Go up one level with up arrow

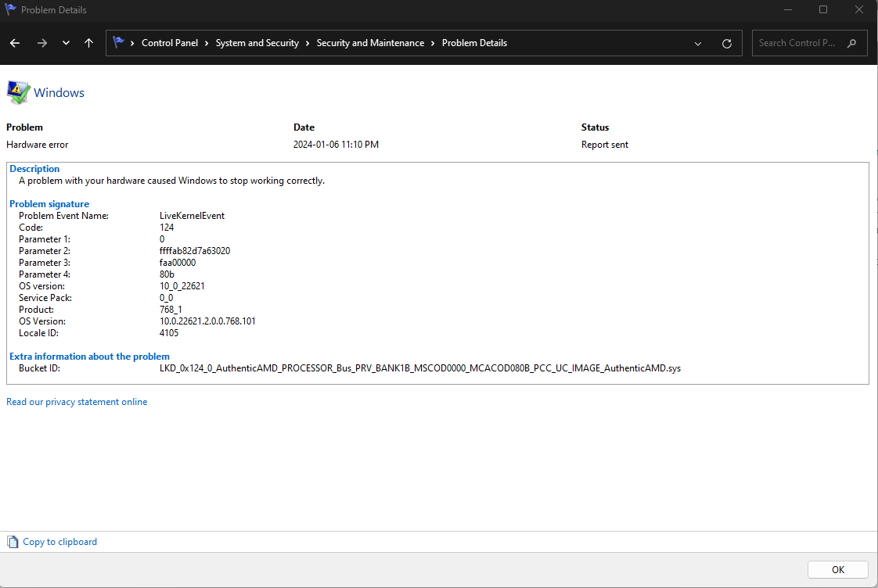click(x=88, y=43)
